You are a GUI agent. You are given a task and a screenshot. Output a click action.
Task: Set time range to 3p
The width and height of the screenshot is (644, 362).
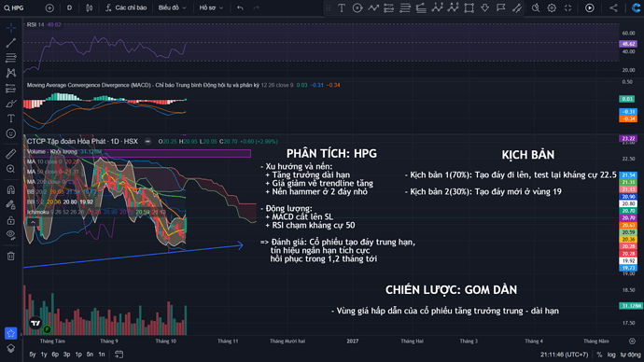coord(66,355)
